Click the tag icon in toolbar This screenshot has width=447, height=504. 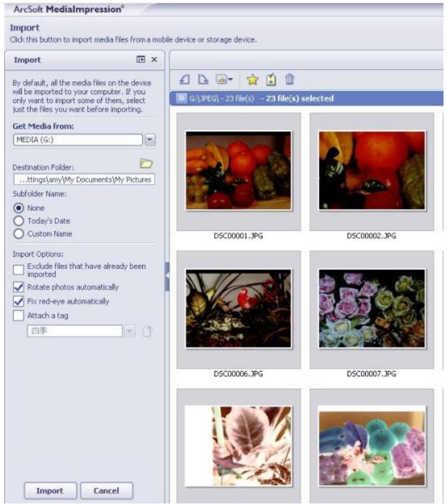point(271,79)
